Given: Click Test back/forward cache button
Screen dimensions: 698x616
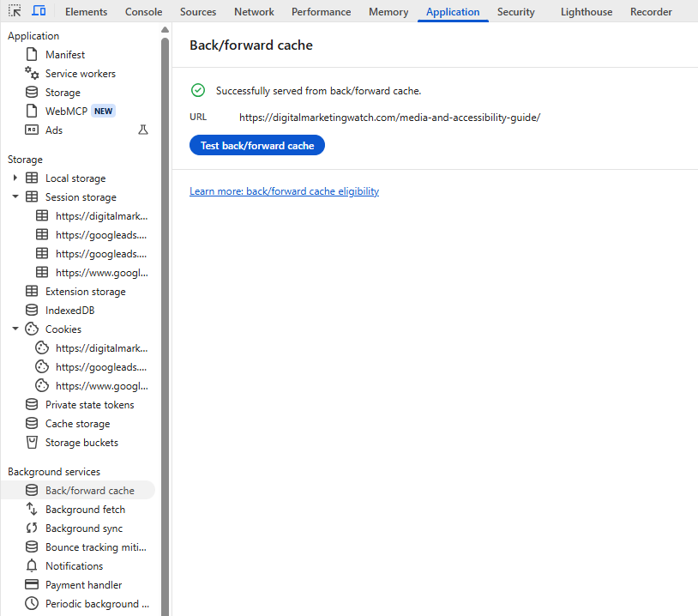Looking at the screenshot, I should point(257,145).
